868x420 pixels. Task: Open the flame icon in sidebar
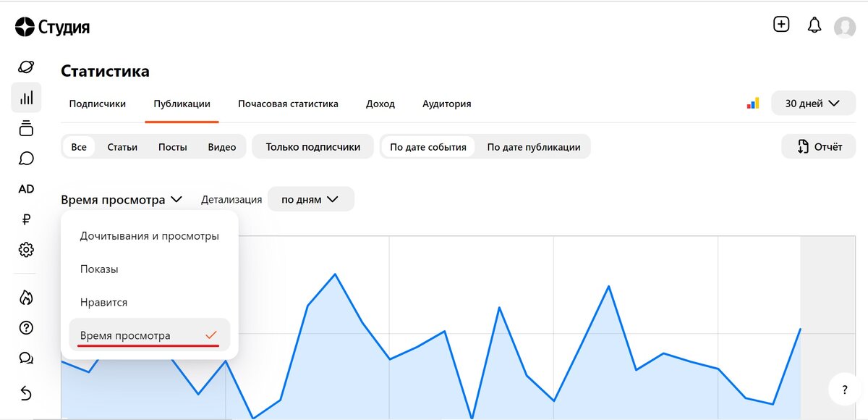coord(26,297)
